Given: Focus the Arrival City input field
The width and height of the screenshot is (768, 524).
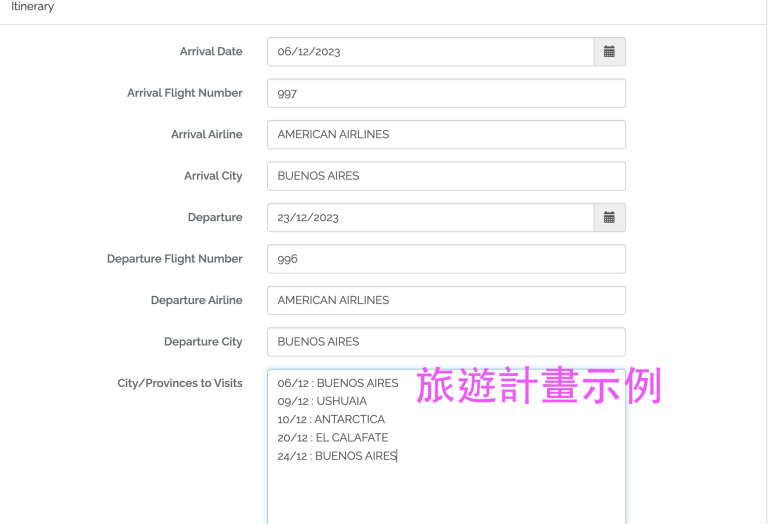Looking at the screenshot, I should [x=446, y=176].
